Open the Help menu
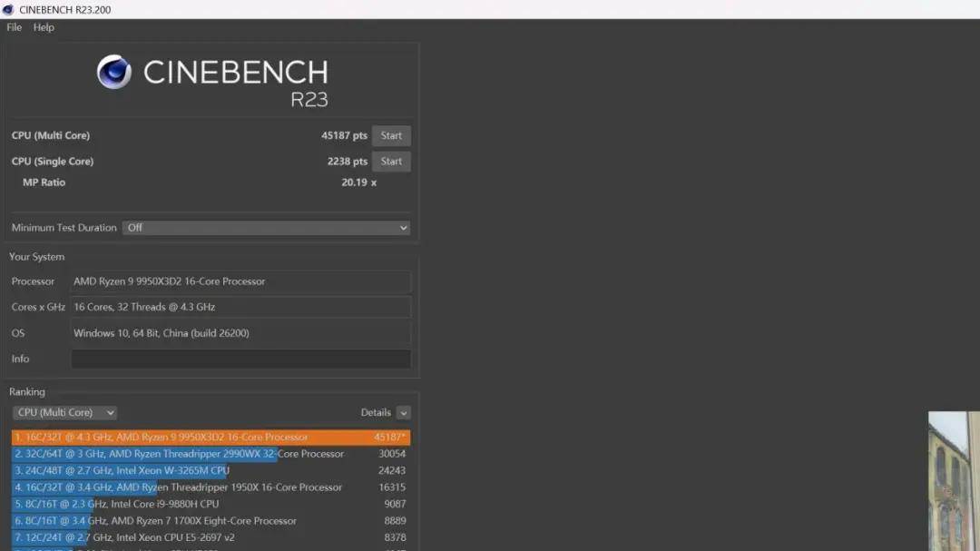The width and height of the screenshot is (980, 551). [x=44, y=27]
